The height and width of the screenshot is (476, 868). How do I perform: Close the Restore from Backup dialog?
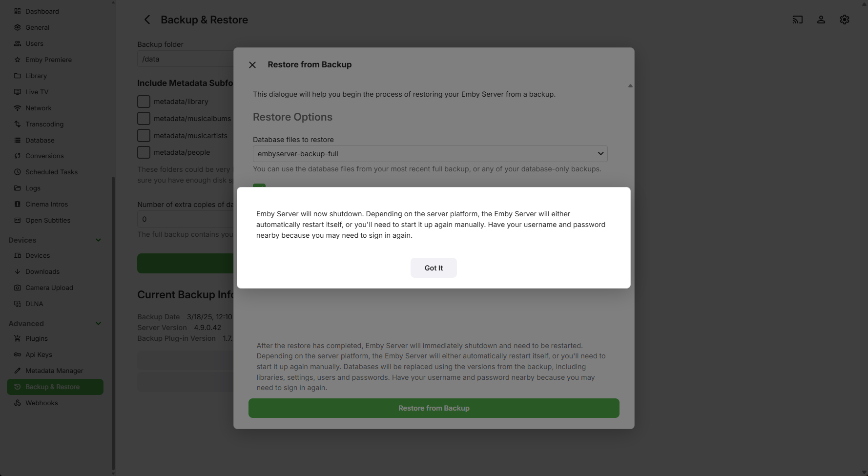[252, 65]
